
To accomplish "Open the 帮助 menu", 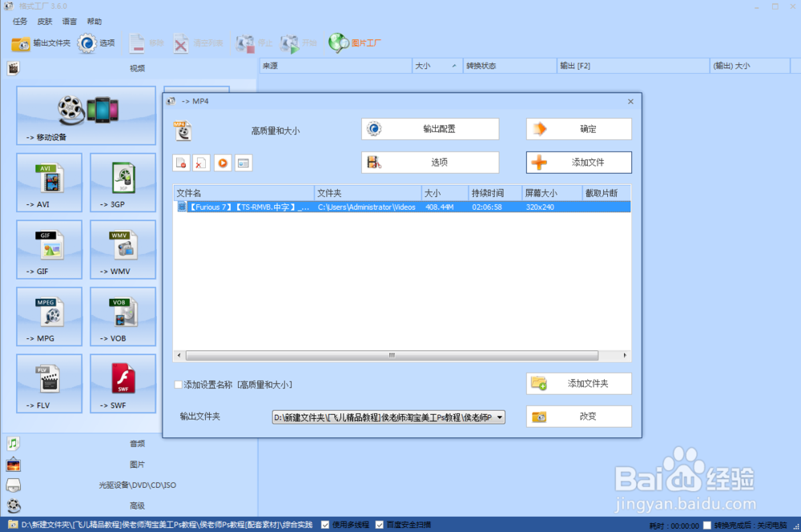I will pos(94,22).
